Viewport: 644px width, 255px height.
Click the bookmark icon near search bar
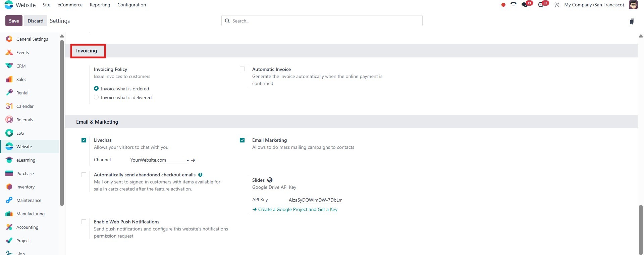tap(632, 22)
